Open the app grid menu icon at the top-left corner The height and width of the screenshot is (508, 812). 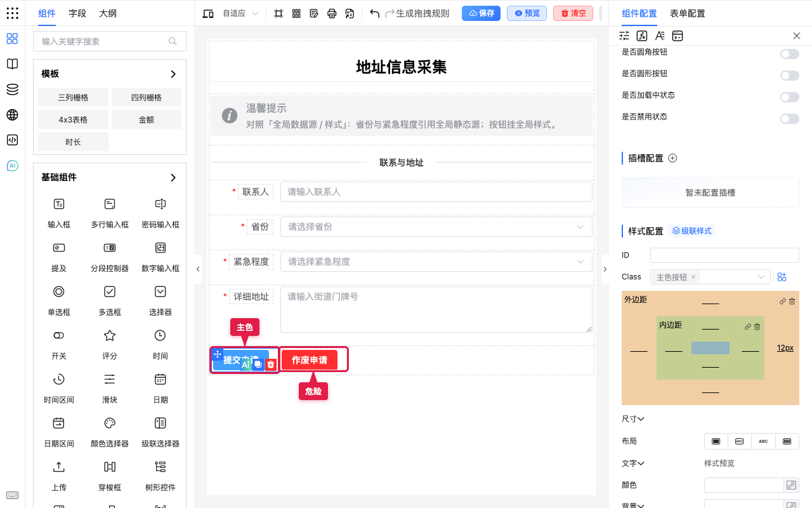coord(12,13)
